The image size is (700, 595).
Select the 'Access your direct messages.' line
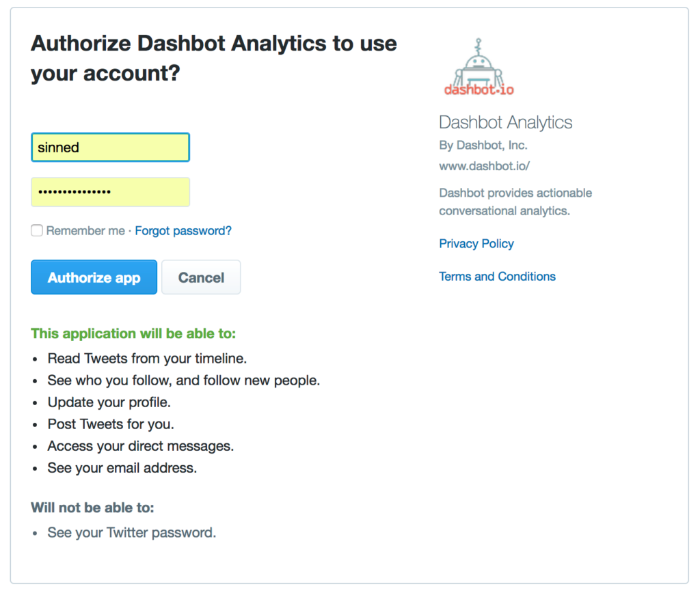click(x=141, y=446)
